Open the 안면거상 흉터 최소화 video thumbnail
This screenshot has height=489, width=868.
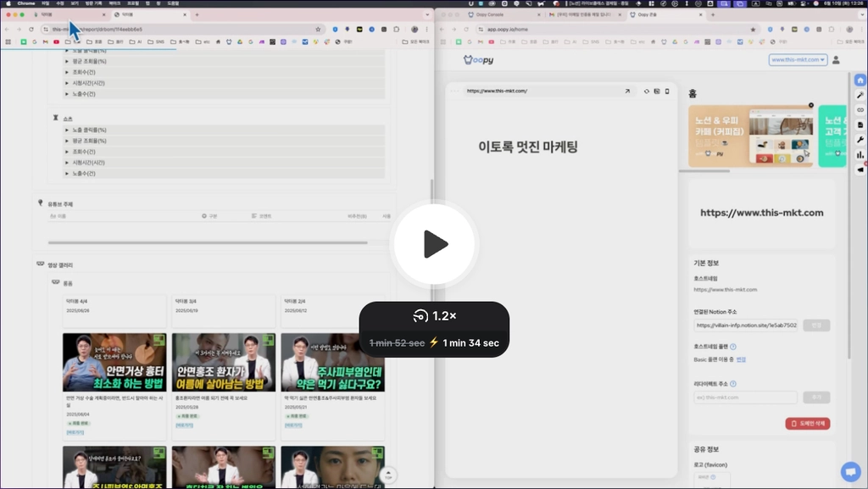(x=114, y=363)
